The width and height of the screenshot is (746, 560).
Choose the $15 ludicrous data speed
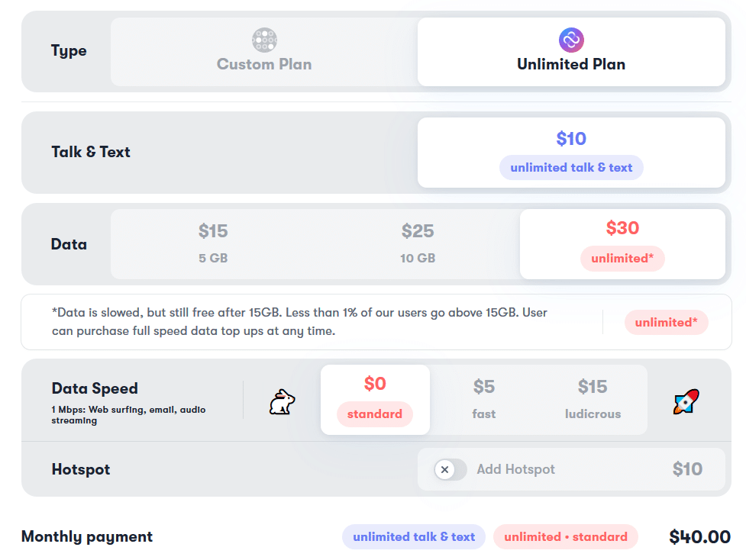(593, 400)
